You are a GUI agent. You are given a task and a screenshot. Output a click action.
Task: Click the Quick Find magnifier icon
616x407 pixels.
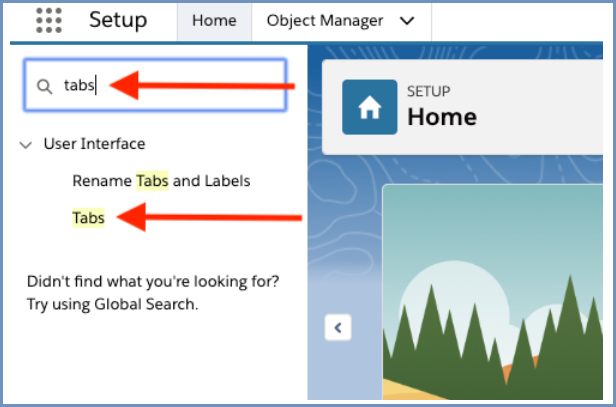point(44,86)
